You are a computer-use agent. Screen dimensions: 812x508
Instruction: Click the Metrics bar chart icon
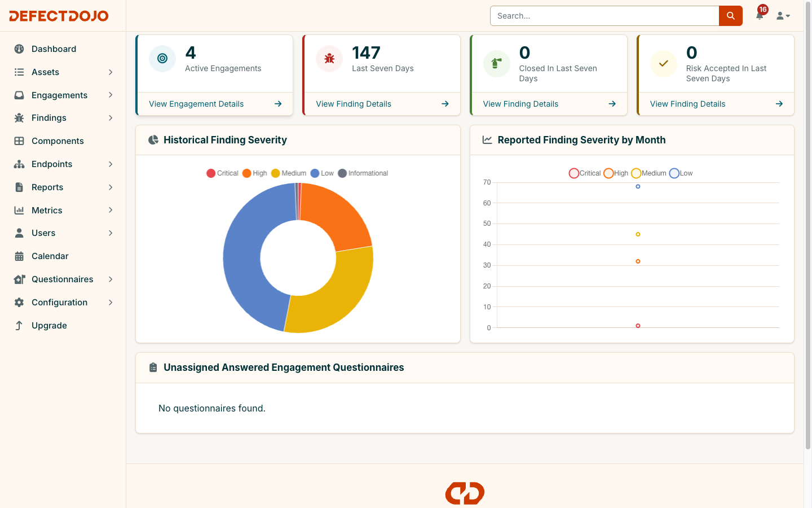(19, 210)
